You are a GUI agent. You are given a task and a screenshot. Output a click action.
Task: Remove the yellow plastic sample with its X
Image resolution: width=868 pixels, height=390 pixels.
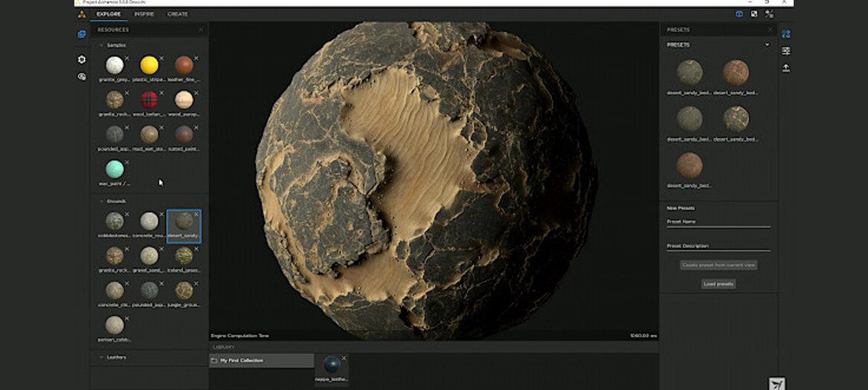(161, 58)
